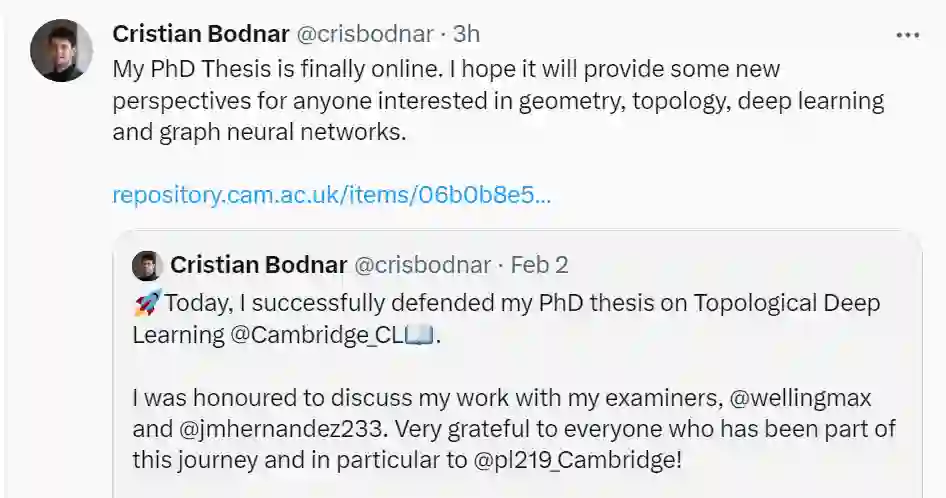
Task: Click the @crisbodnar handle next to 3h
Action: (x=364, y=34)
